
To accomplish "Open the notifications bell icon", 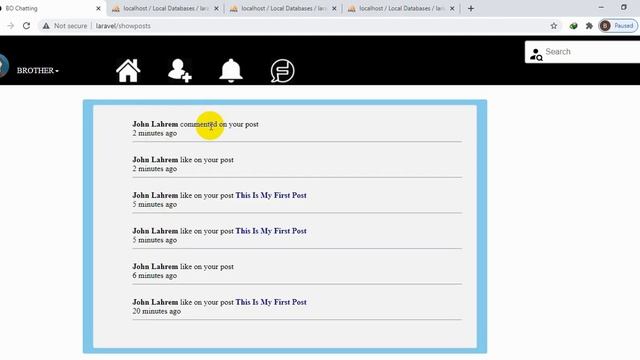I will pyautogui.click(x=231, y=71).
